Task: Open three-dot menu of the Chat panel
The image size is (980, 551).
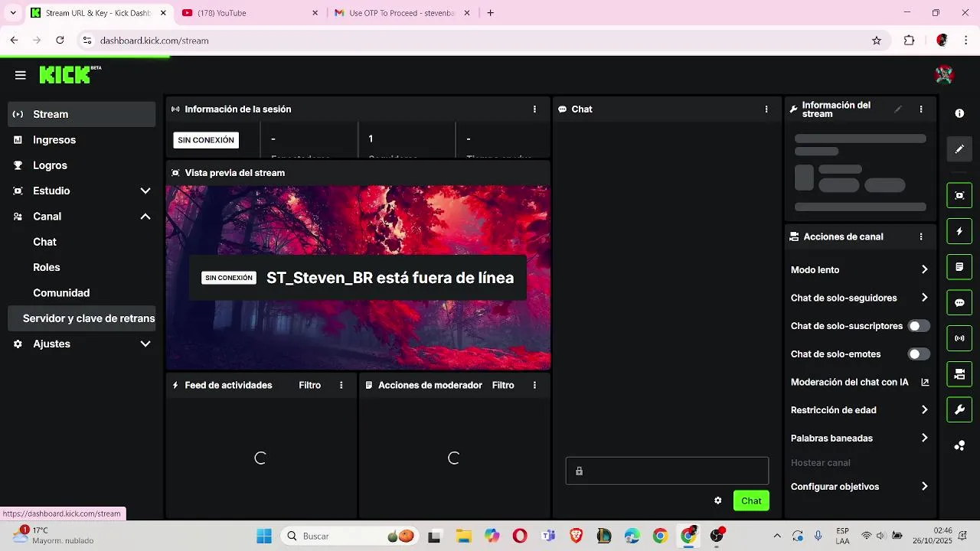Action: click(x=766, y=109)
